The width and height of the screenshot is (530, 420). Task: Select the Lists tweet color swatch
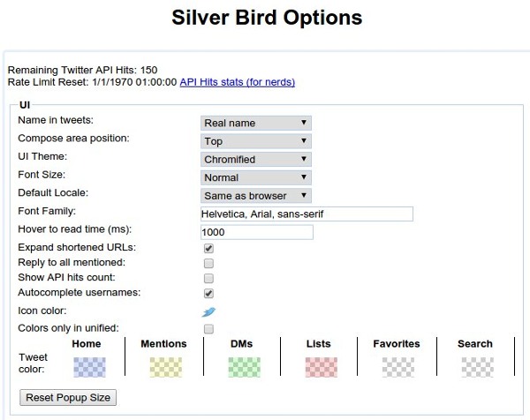pos(320,367)
